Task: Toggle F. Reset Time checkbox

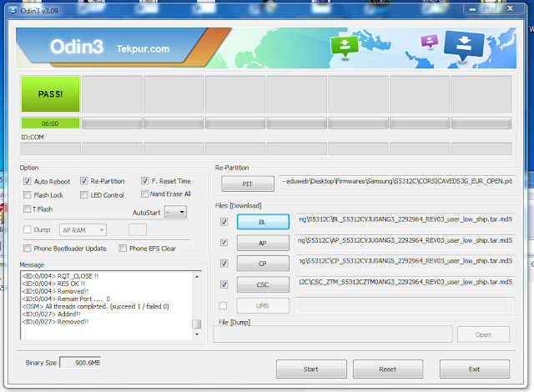Action: (145, 181)
